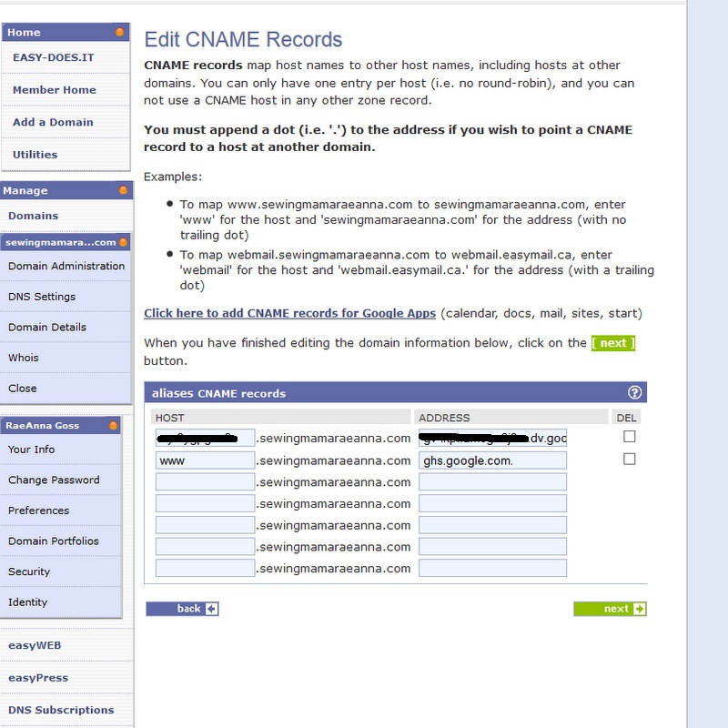728x728 pixels.
Task: Click the RaeAnna Goss header label
Action: click(x=42, y=426)
